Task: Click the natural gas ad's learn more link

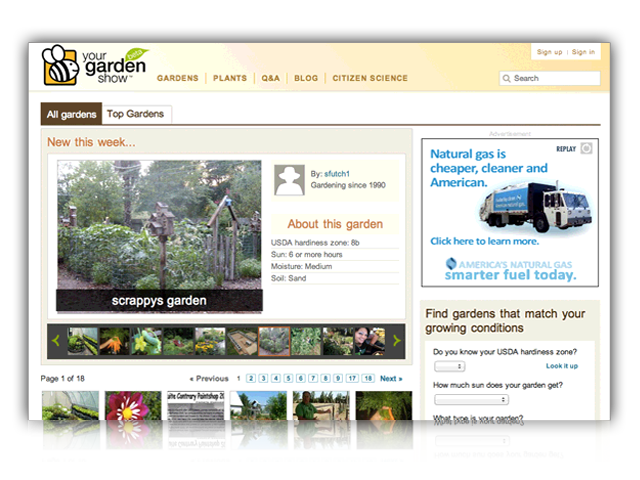Action: 484,241
